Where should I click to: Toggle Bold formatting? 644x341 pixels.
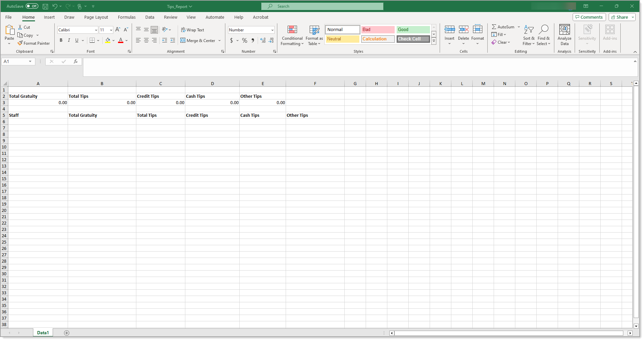(x=61, y=40)
